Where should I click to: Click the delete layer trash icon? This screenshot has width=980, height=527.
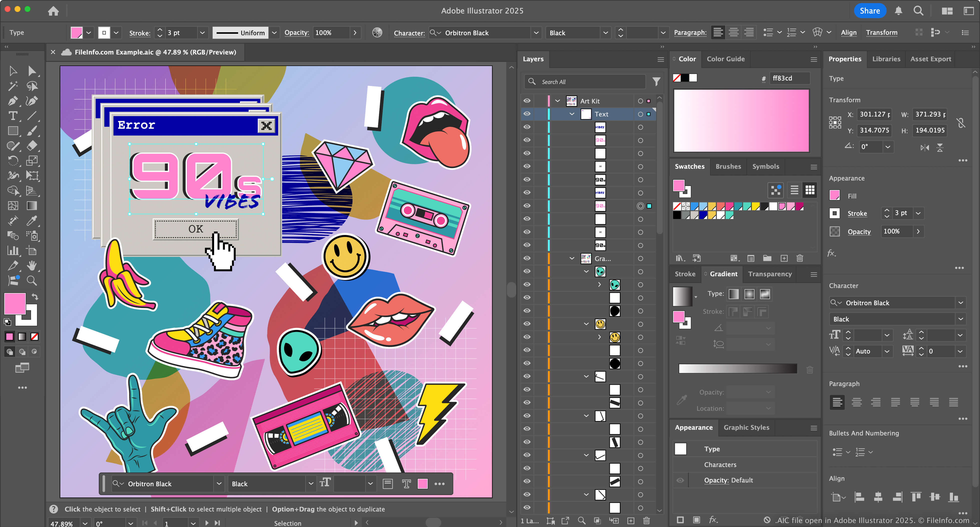(x=646, y=520)
